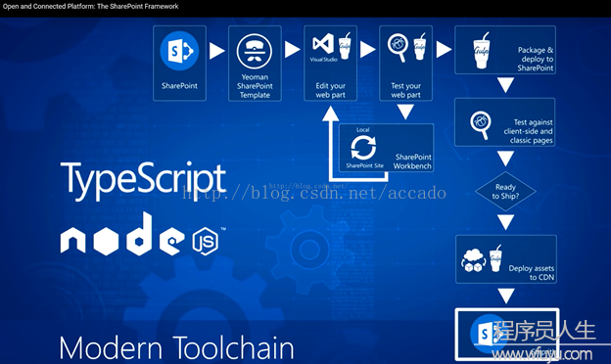Click the Visual Studio logo icon
Viewport: 611px width, 364px height.
(323, 44)
